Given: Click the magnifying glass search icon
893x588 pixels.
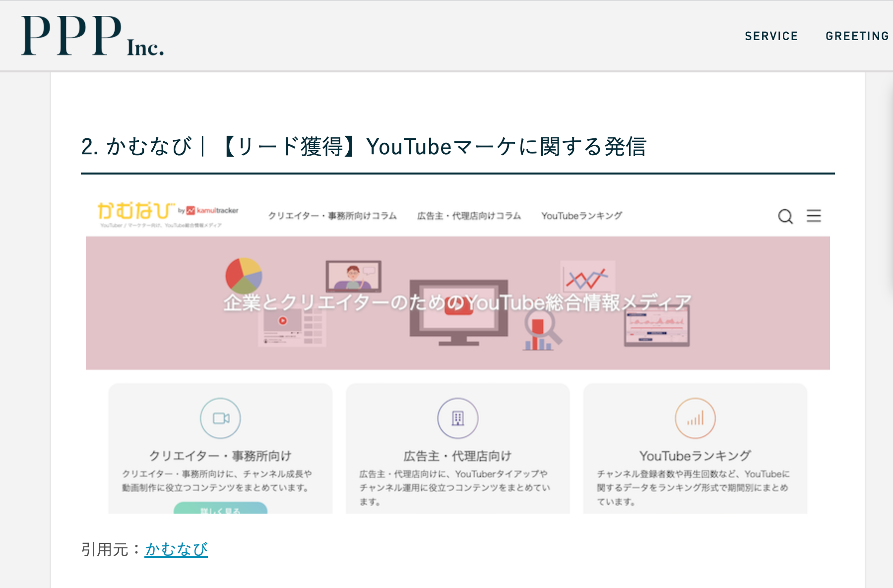Looking at the screenshot, I should pyautogui.click(x=785, y=217).
